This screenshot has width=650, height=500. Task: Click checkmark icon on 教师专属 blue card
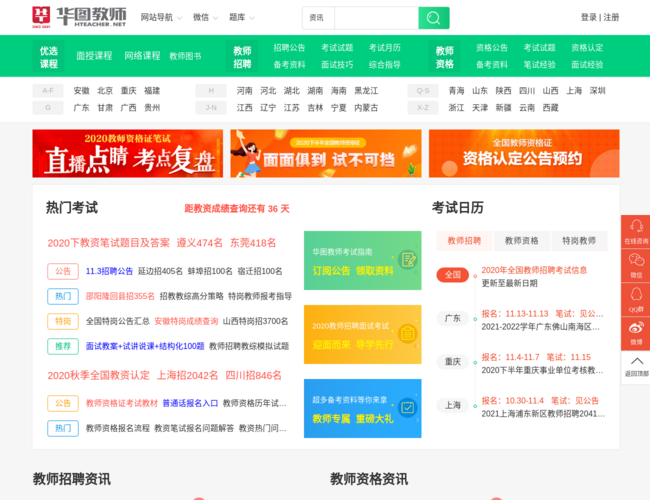(x=408, y=408)
